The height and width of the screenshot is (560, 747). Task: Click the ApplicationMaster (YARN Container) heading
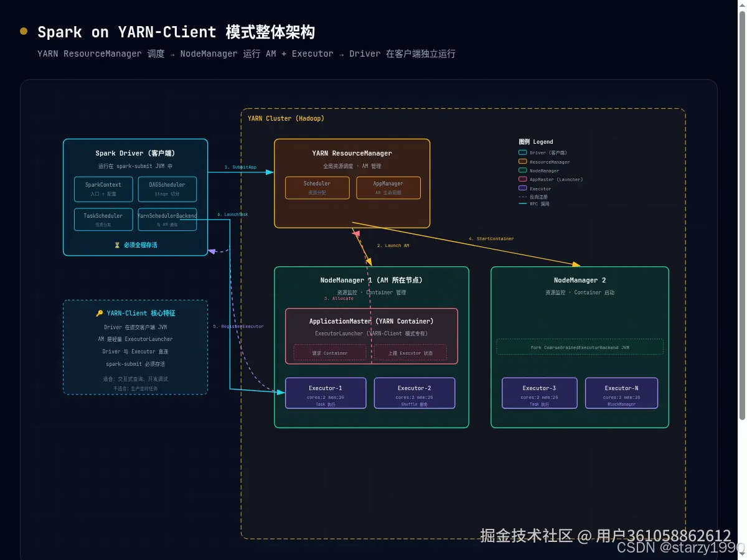[x=372, y=321]
